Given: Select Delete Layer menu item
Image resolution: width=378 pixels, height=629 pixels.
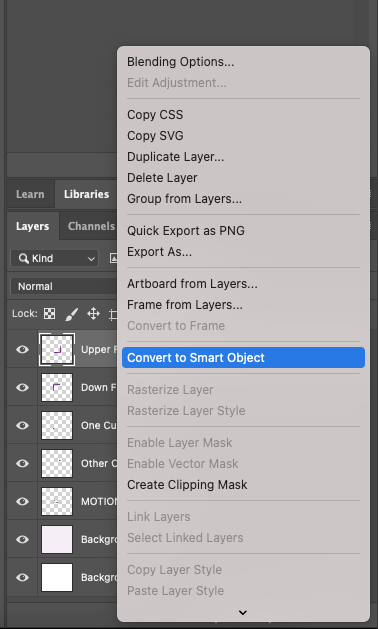Looking at the screenshot, I should point(162,178).
